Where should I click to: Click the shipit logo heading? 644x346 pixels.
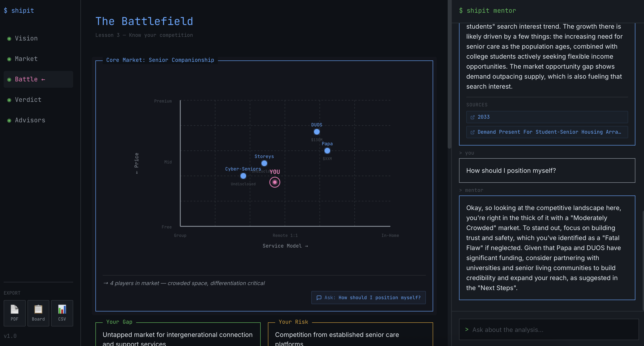tap(19, 10)
